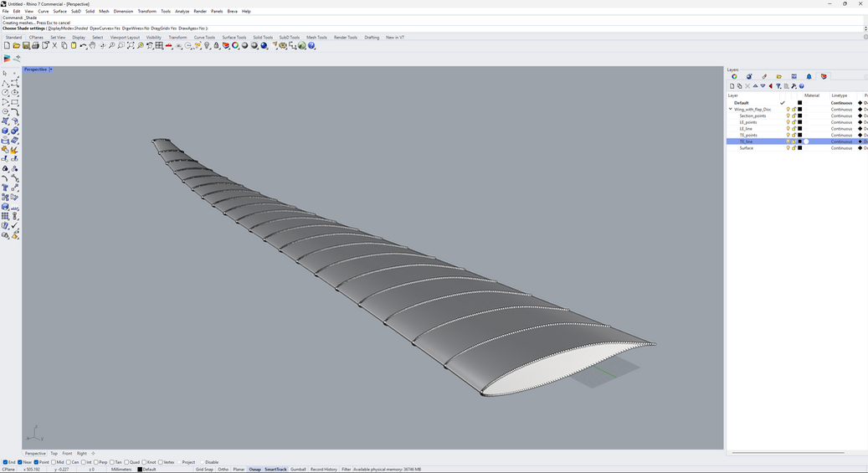Click the color wheel icon in the Standard toolbar
Image resolution: width=868 pixels, height=473 pixels.
coord(234,45)
